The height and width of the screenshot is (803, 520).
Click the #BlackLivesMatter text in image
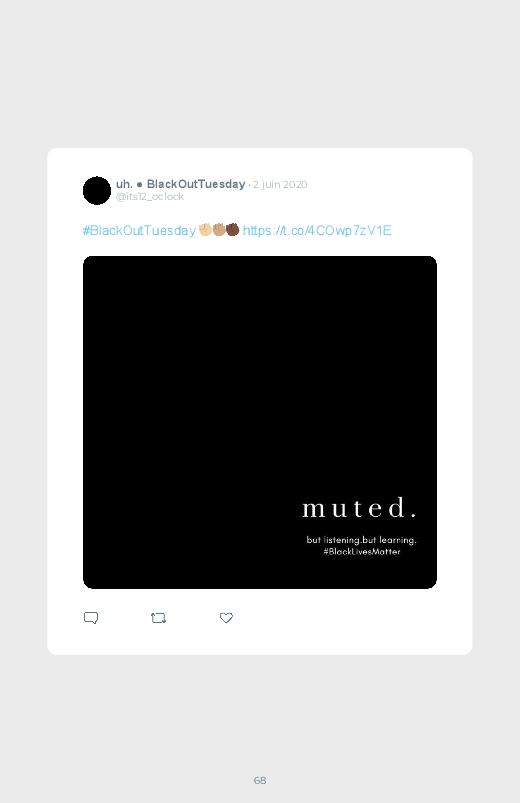point(362,552)
